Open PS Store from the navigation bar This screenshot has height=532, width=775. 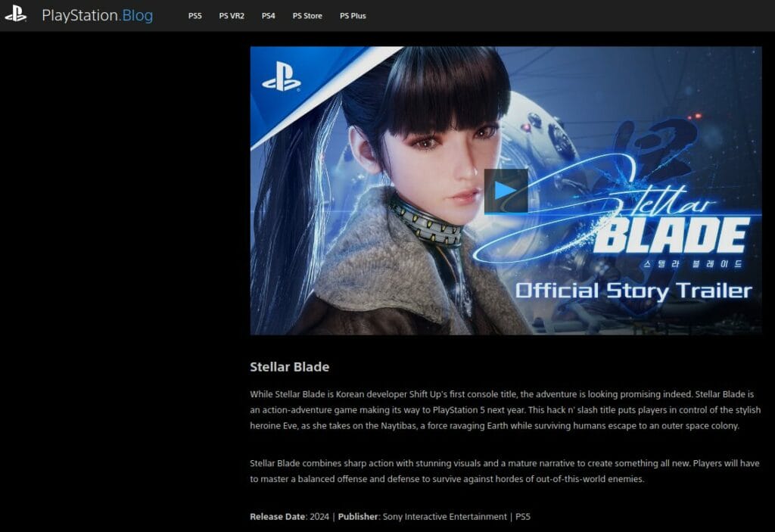(307, 16)
